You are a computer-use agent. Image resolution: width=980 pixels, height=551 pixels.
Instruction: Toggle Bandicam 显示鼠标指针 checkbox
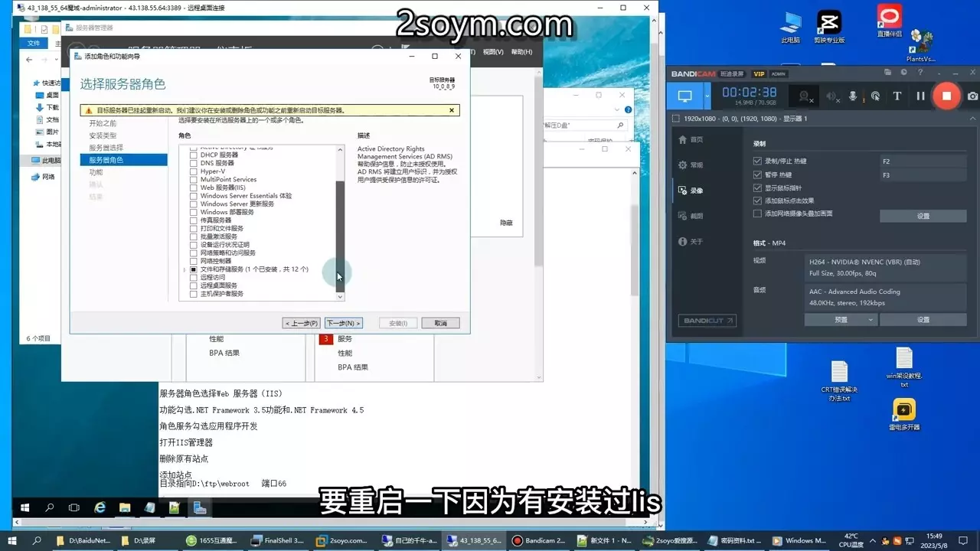758,187
